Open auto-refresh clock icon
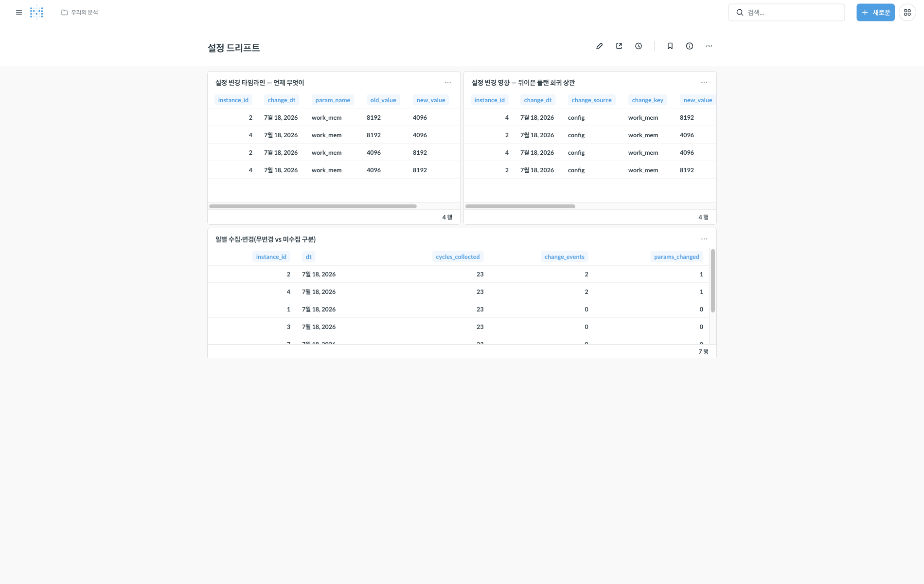This screenshot has height=584, width=924. tap(639, 46)
